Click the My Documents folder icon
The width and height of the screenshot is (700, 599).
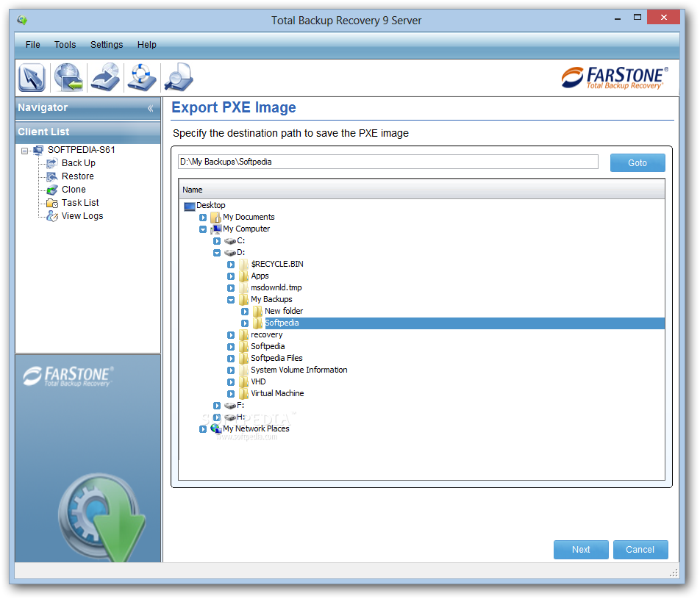click(x=216, y=218)
